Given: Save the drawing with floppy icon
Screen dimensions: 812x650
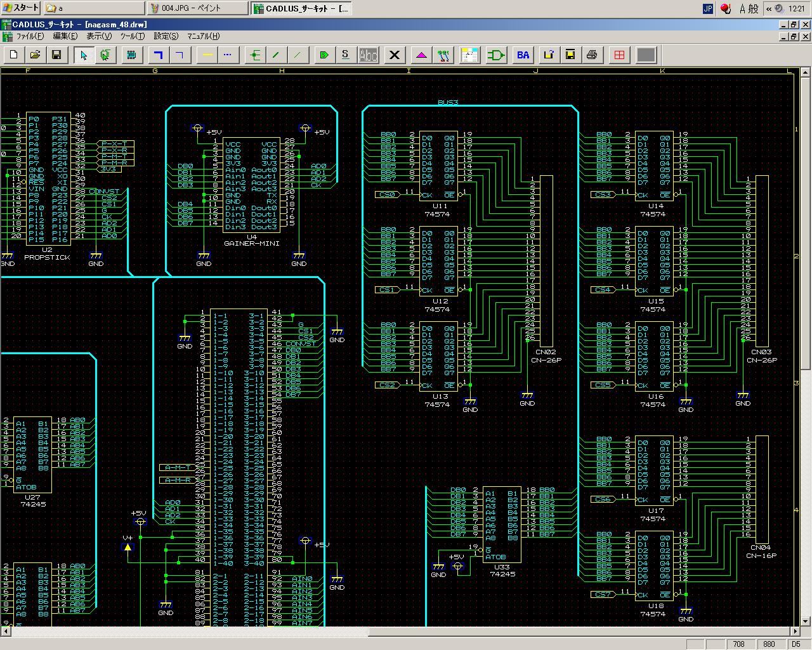Looking at the screenshot, I should (56, 55).
